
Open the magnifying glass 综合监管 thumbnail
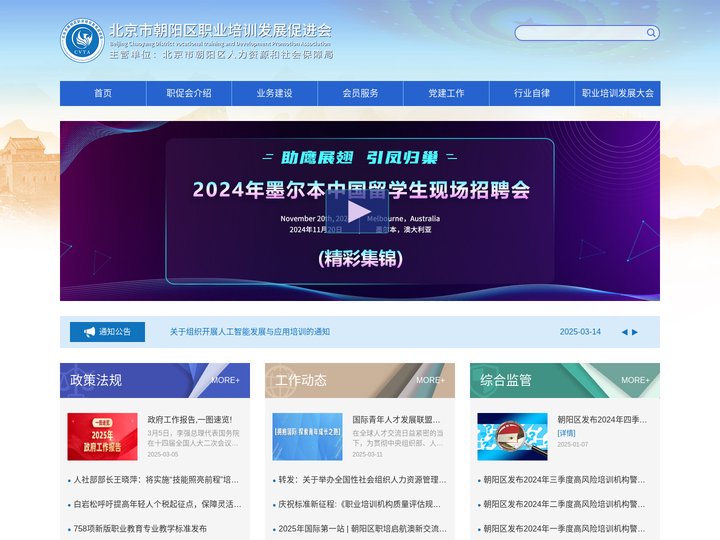tap(512, 437)
